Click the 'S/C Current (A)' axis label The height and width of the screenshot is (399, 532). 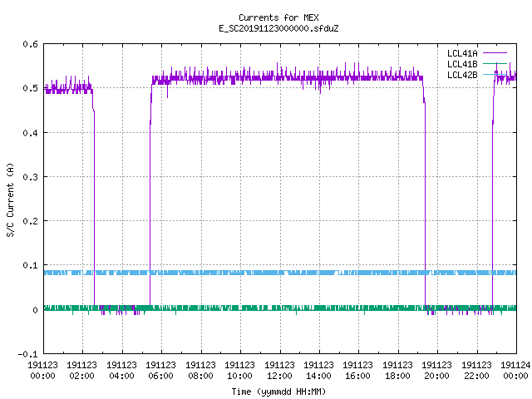[x=11, y=200]
